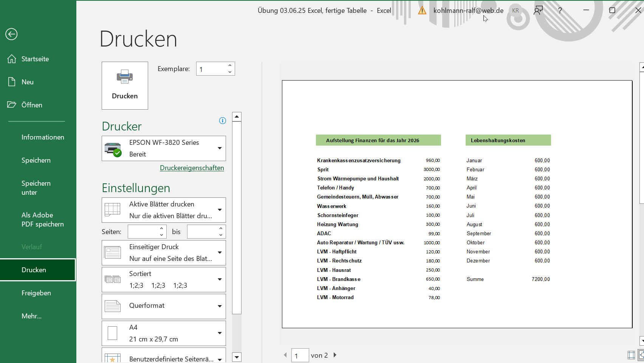Go to next preview page arrow
644x363 pixels.
click(x=335, y=355)
